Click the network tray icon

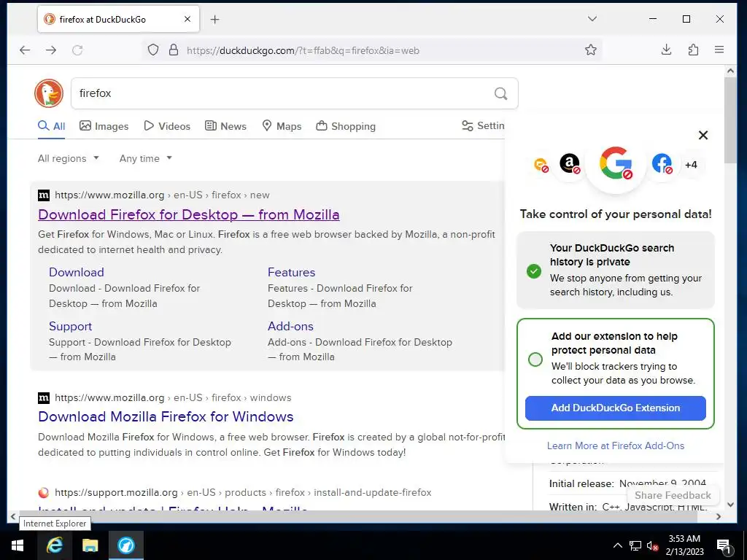coord(635,545)
